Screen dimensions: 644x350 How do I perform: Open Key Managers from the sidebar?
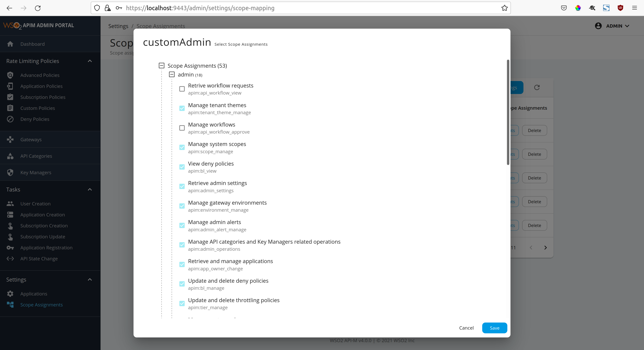36,172
